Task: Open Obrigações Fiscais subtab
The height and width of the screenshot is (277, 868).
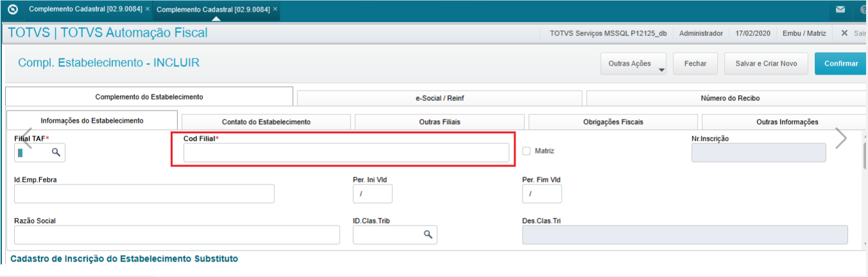Action: click(x=613, y=121)
